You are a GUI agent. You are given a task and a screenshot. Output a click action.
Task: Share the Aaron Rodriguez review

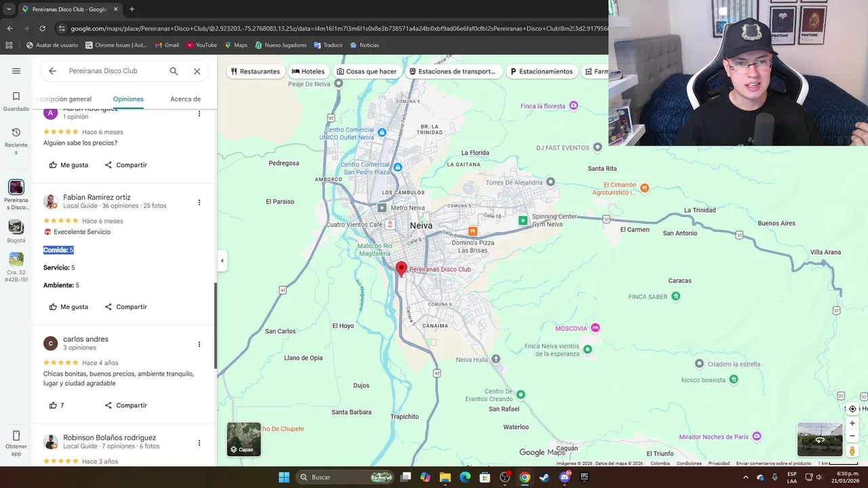(x=126, y=165)
